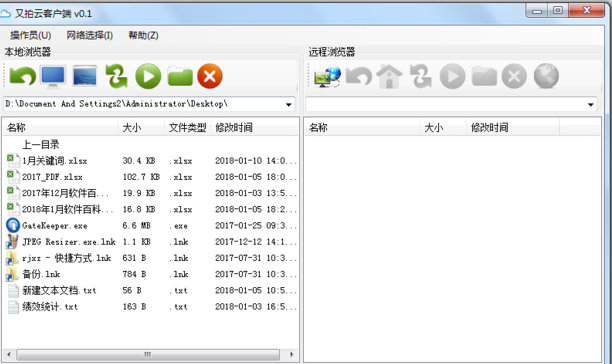Click the grey play download icon
This screenshot has height=364, width=612.
coord(452,76)
